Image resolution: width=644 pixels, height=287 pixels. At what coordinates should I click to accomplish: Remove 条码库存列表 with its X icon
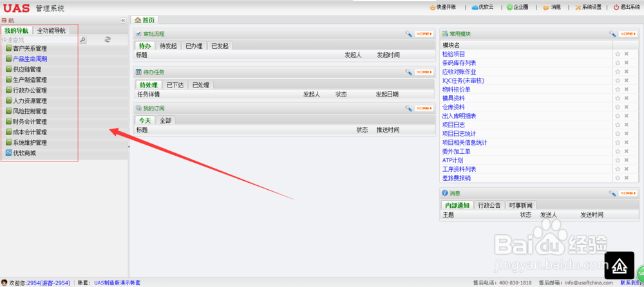627,62
